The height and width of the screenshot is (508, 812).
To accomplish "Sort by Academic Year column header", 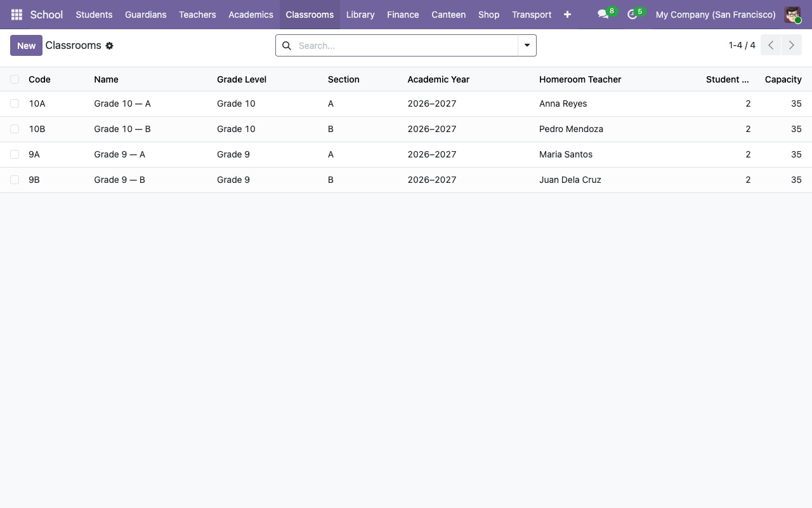I will coord(438,79).
